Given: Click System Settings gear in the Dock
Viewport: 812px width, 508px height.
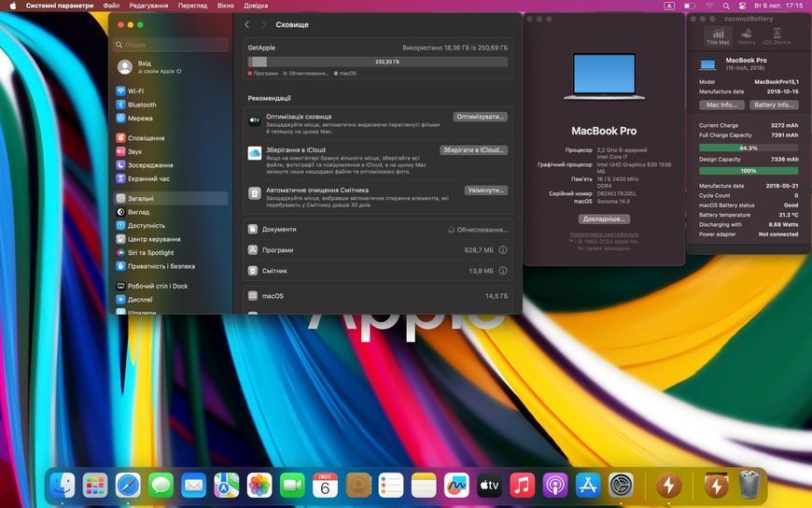Looking at the screenshot, I should (621, 486).
